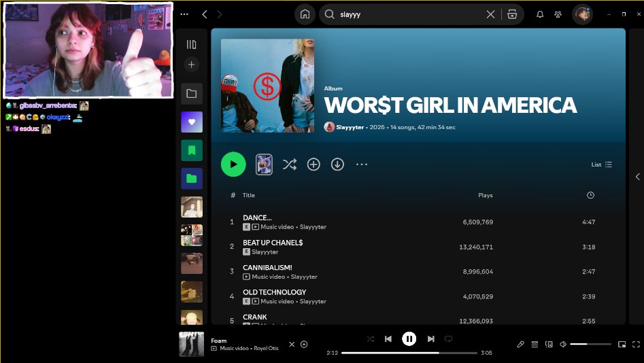Image resolution: width=644 pixels, height=363 pixels.
Task: Enter full screen mode
Action: pyautogui.click(x=637, y=344)
